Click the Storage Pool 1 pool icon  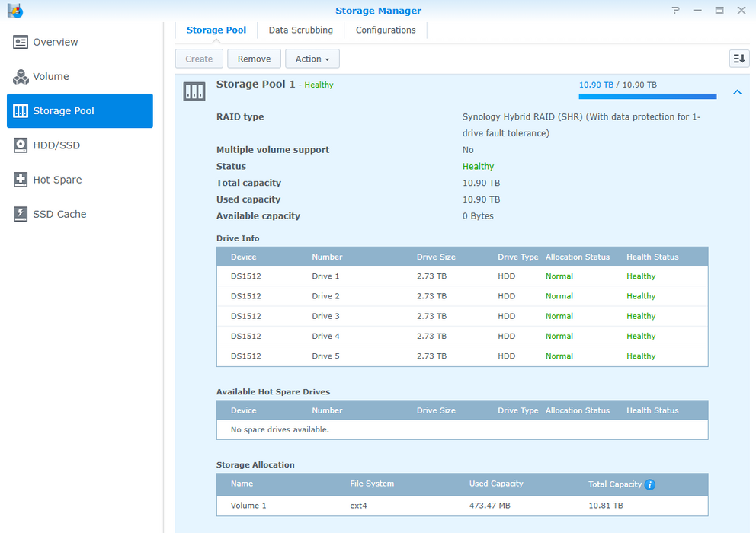coord(194,91)
